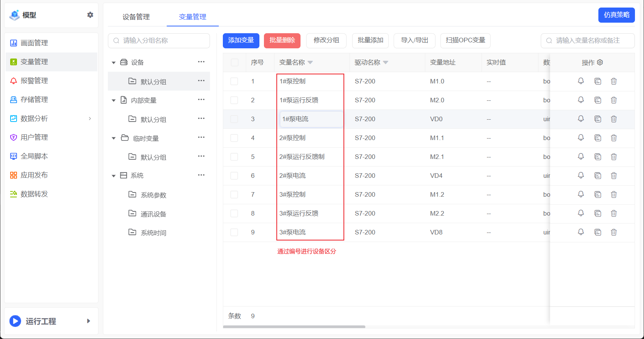
Task: Click the 添加变量 button
Action: 241,40
